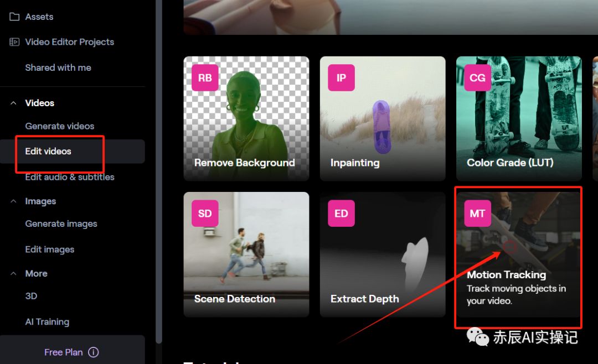This screenshot has width=598, height=364.
Task: Click the Video Editor Projects icon
Action: tap(14, 42)
